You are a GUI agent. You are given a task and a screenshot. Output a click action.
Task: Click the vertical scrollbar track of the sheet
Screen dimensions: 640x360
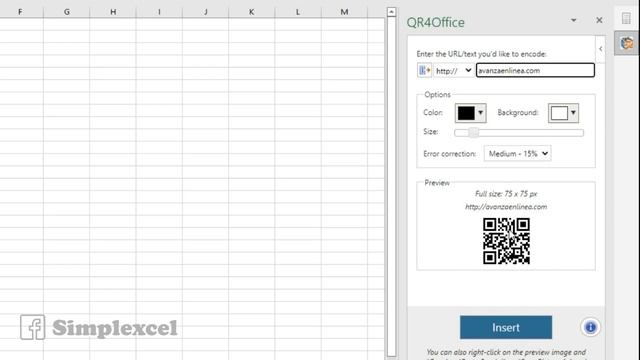pyautogui.click(x=391, y=186)
